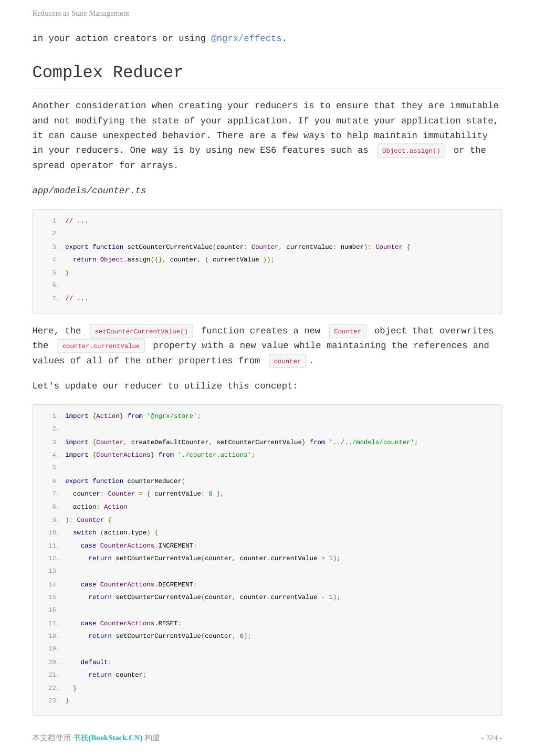Click the CounterActions.INCREMENT case line

[x=139, y=545]
